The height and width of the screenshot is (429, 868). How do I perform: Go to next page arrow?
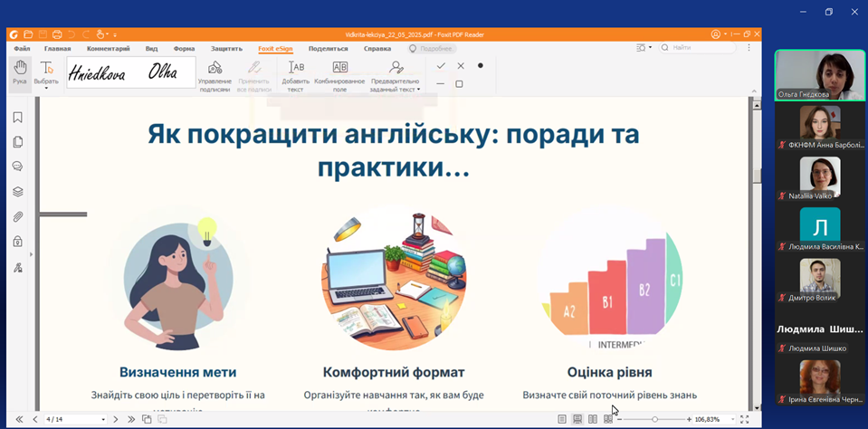pyautogui.click(x=116, y=420)
